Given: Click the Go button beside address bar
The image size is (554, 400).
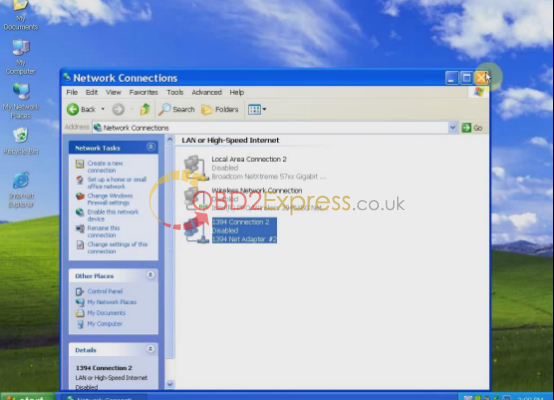Looking at the screenshot, I should (472, 128).
